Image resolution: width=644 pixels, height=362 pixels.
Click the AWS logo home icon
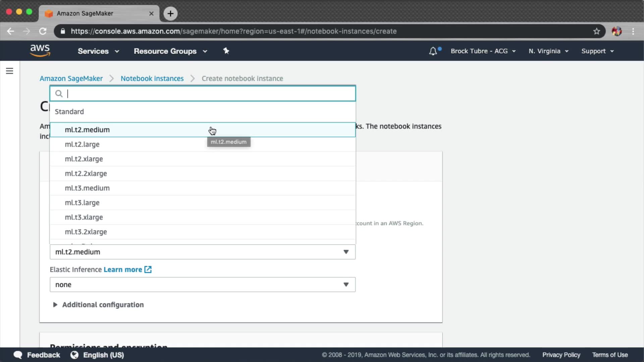pyautogui.click(x=40, y=51)
